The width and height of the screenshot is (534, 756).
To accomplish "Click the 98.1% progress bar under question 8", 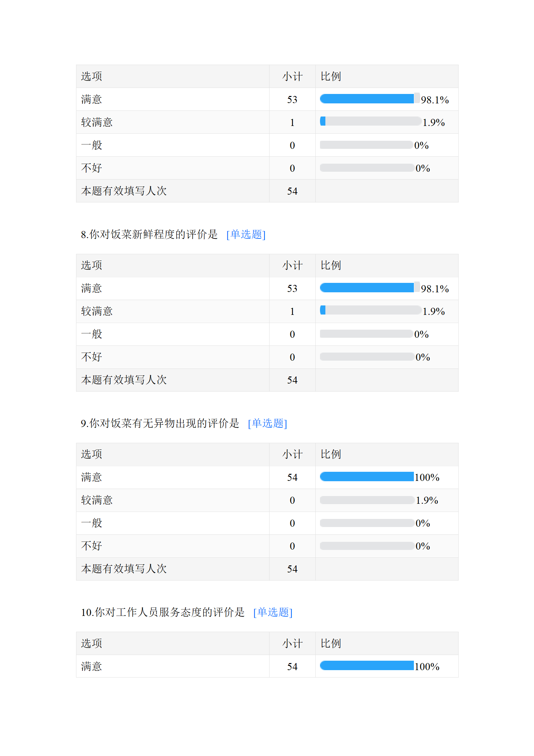I will pyautogui.click(x=369, y=288).
